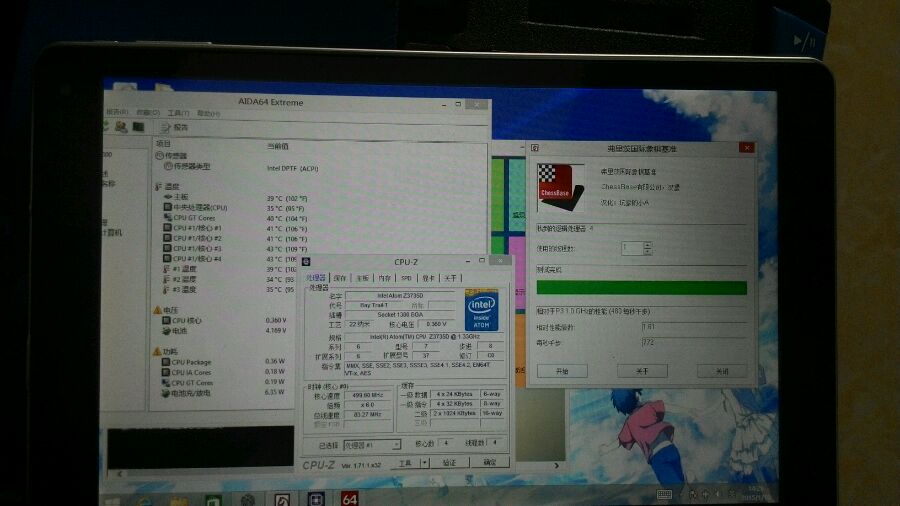Select the CPU Package power row

click(187, 362)
